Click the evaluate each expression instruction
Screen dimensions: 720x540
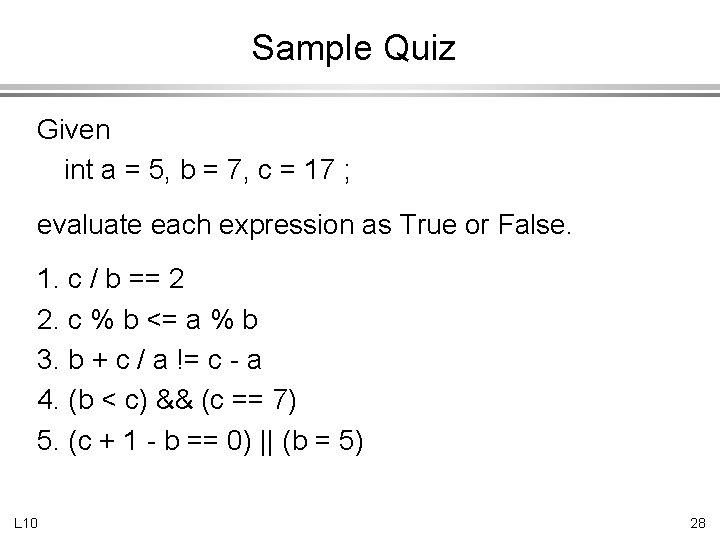pyautogui.click(x=304, y=225)
